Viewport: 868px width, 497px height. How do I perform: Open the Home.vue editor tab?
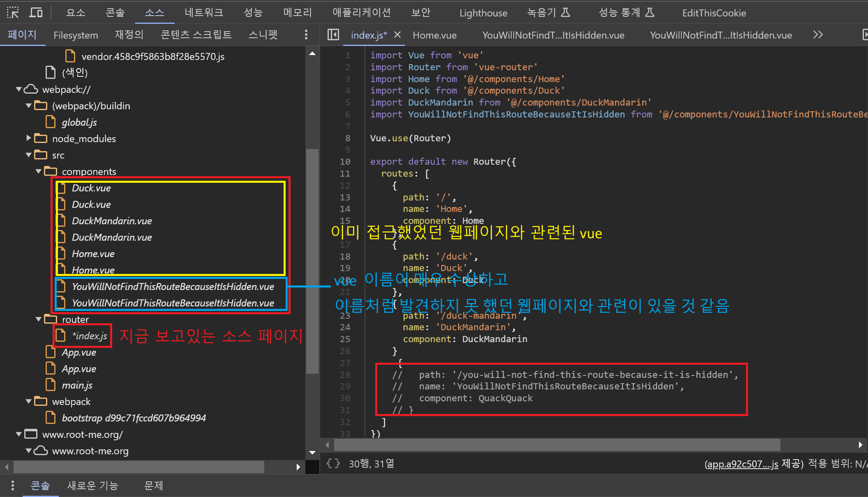click(434, 35)
